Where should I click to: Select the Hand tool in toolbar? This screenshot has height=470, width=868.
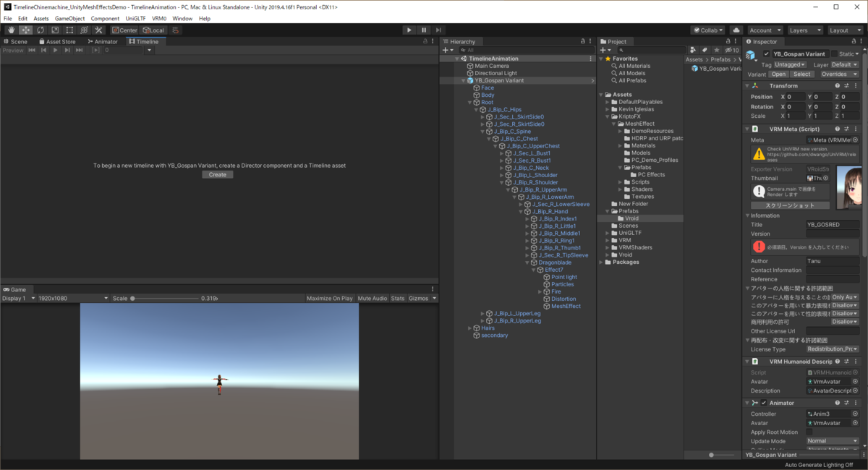11,30
